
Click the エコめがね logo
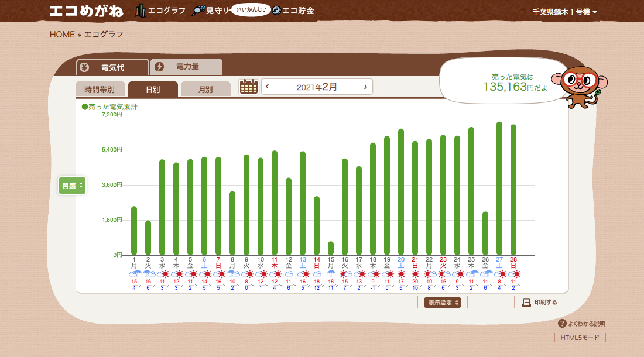coord(86,11)
